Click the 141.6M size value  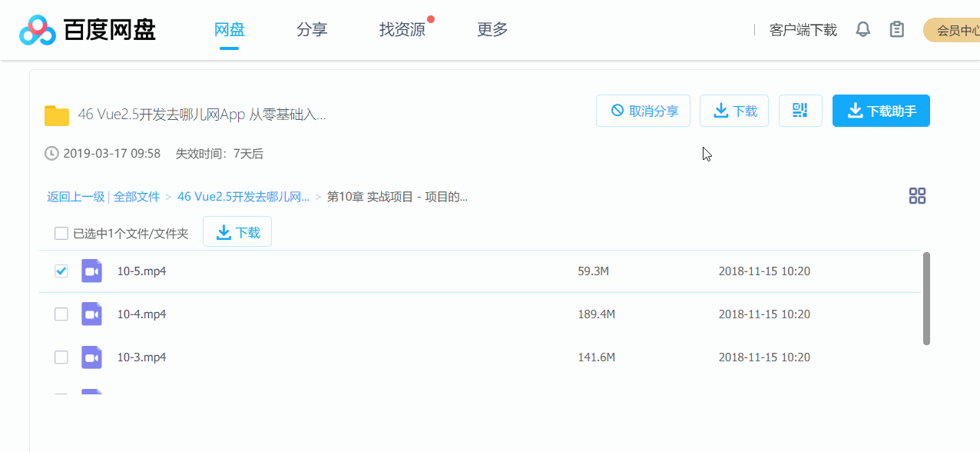tap(597, 357)
